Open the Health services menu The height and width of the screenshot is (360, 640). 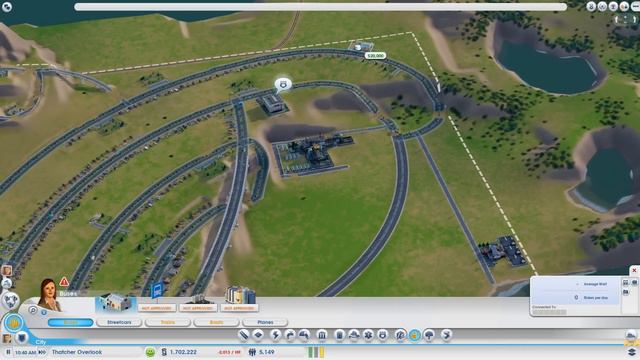368,335
